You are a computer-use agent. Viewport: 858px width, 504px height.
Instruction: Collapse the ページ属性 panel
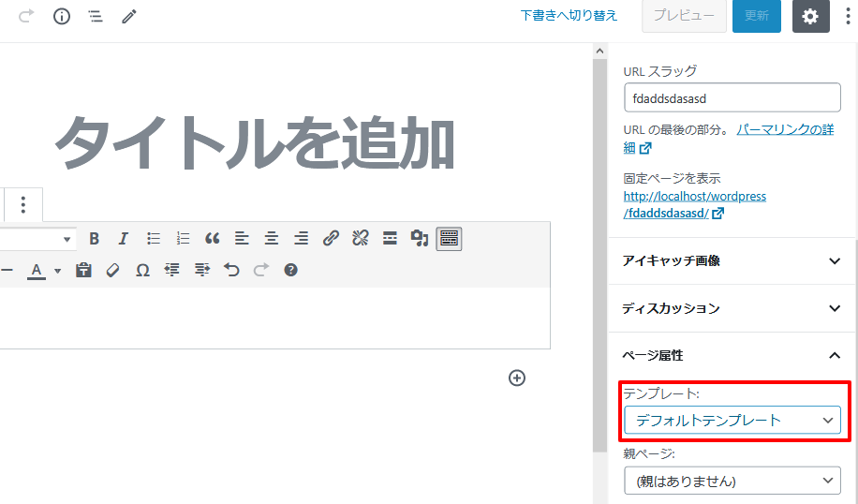click(732, 356)
